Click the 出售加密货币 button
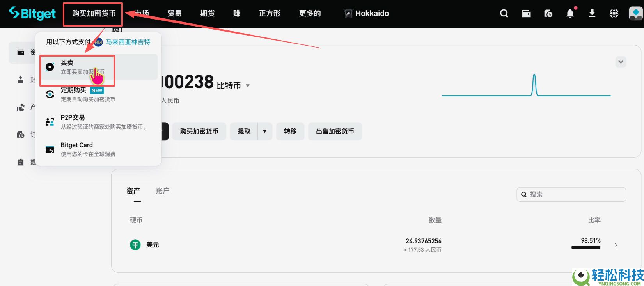This screenshot has height=286, width=644. pos(335,131)
